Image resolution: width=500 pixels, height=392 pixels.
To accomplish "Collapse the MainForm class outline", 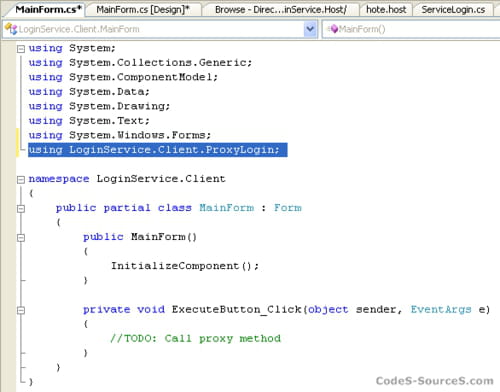I will [21, 209].
